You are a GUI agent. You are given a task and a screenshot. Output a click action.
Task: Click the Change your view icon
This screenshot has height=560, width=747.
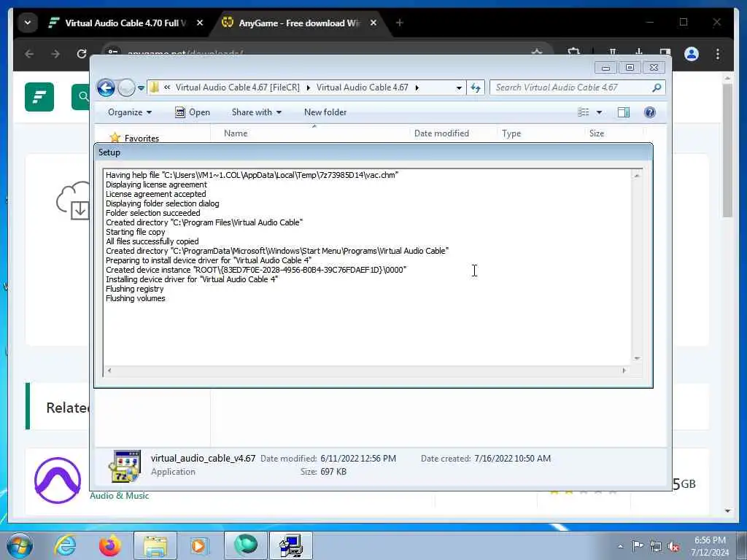click(x=584, y=112)
